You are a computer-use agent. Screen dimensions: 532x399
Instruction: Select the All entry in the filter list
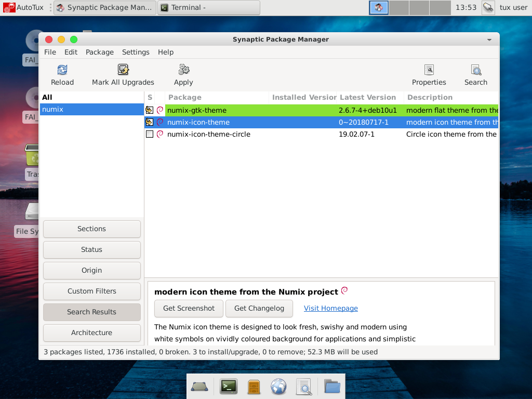point(92,97)
